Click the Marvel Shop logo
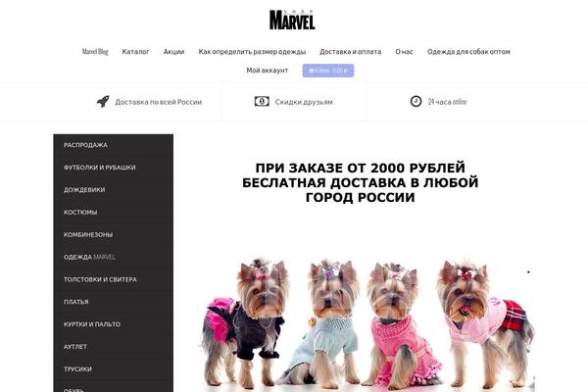The image size is (588, 392). [x=292, y=20]
